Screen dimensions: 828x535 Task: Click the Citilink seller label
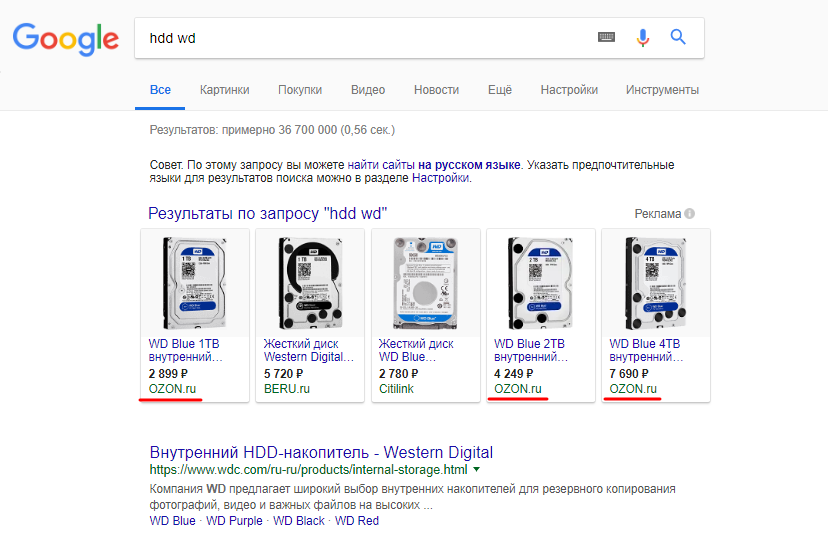coord(396,389)
